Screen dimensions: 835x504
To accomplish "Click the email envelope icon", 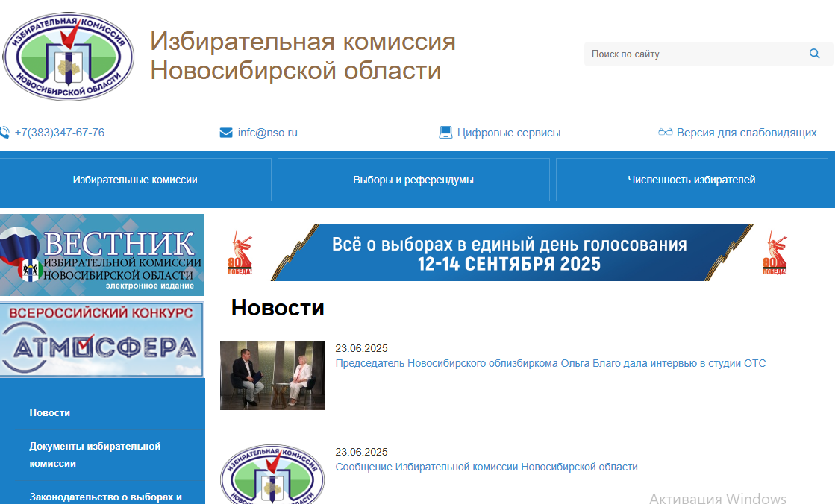I will coord(226,133).
